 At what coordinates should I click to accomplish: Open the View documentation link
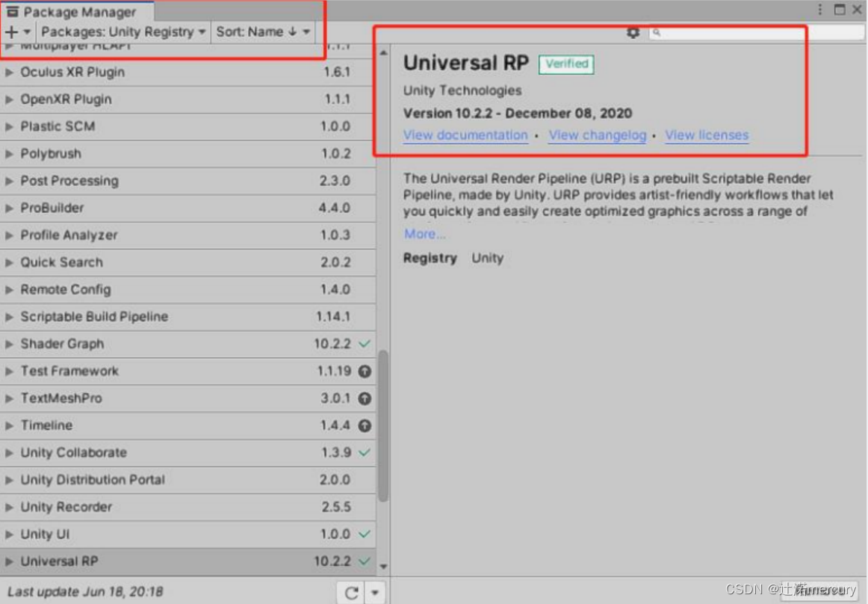pyautogui.click(x=465, y=135)
